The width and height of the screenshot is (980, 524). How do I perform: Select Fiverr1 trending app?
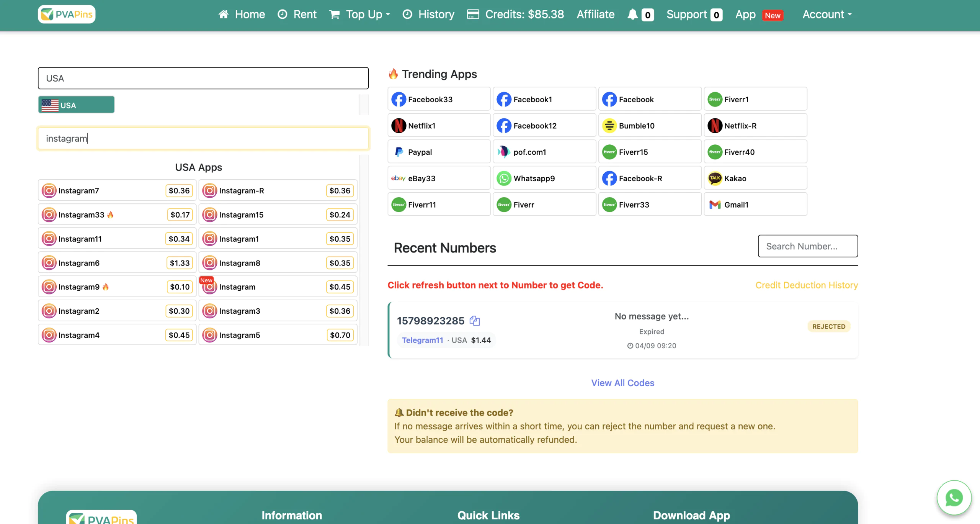pyautogui.click(x=755, y=99)
